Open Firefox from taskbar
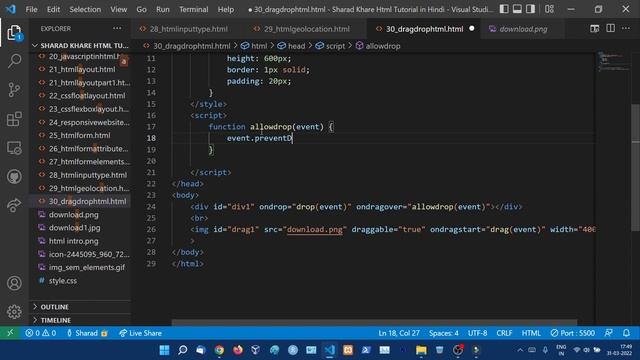Viewport: 640px width, 360px height. point(238,350)
